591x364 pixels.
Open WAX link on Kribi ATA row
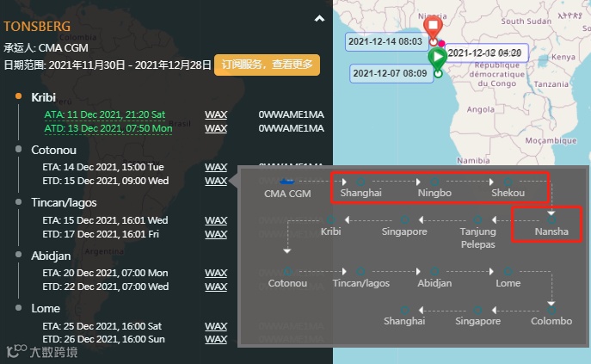[x=216, y=114]
